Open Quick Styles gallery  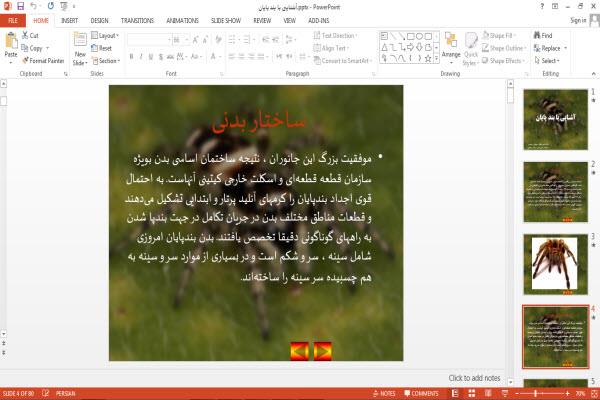[471, 49]
